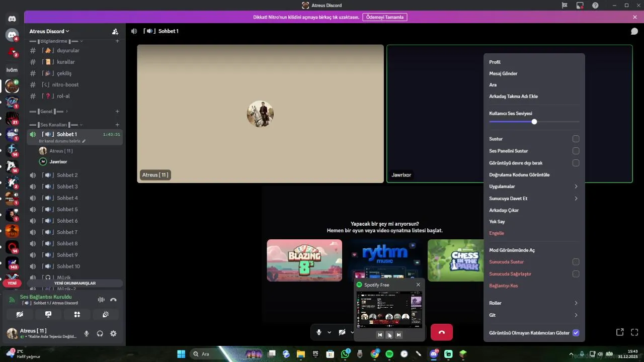
Task: Launch the Blazing 8s activity card
Action: coord(304,260)
